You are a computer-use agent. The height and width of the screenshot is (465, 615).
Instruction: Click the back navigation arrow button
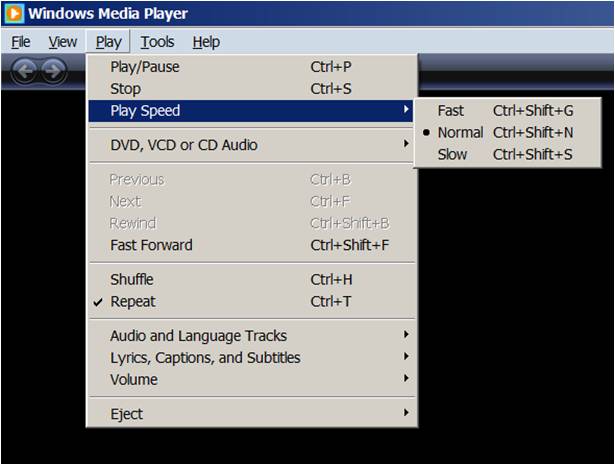tap(24, 70)
